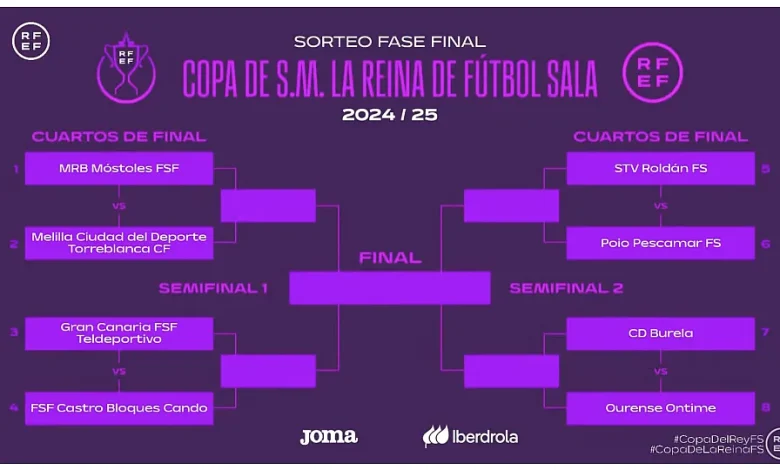The width and height of the screenshot is (780, 470).
Task: Click the Joma sponsor logo
Action: [329, 436]
